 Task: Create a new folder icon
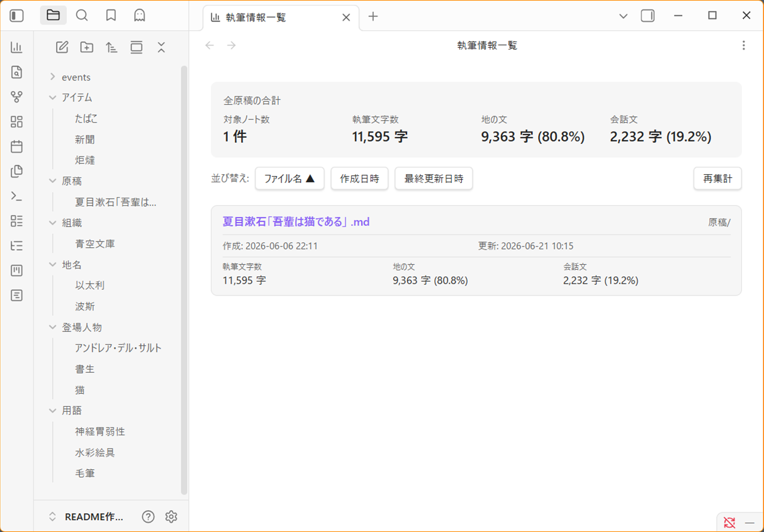(x=87, y=47)
